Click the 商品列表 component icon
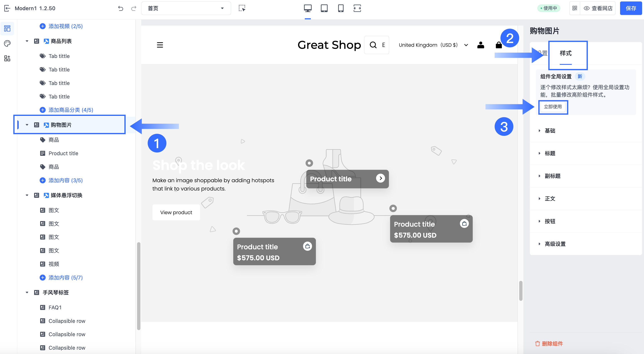 [46, 41]
